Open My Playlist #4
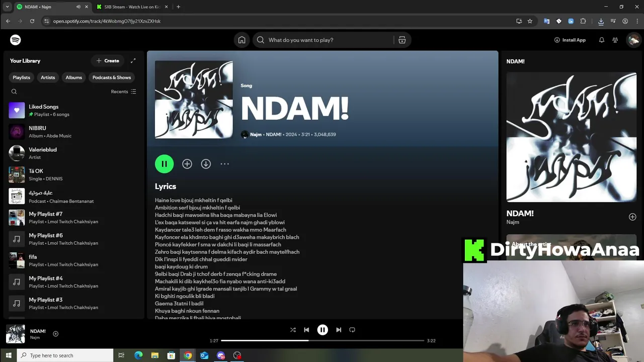Image resolution: width=644 pixels, height=362 pixels. [x=74, y=282]
